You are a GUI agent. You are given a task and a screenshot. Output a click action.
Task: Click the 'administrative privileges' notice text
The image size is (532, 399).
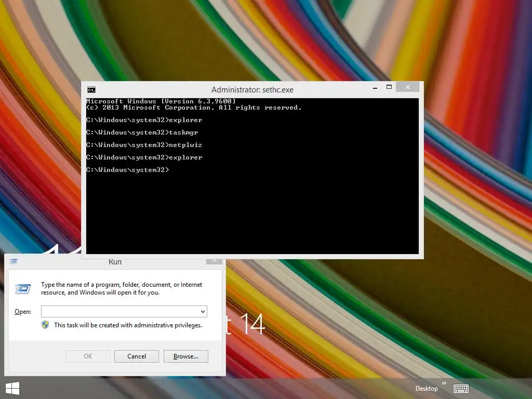tap(128, 325)
